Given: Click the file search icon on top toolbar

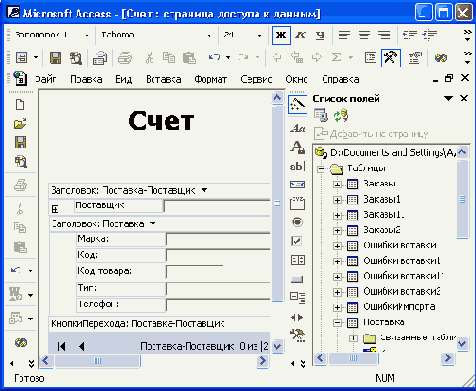Looking at the screenshot, I should point(76,58).
